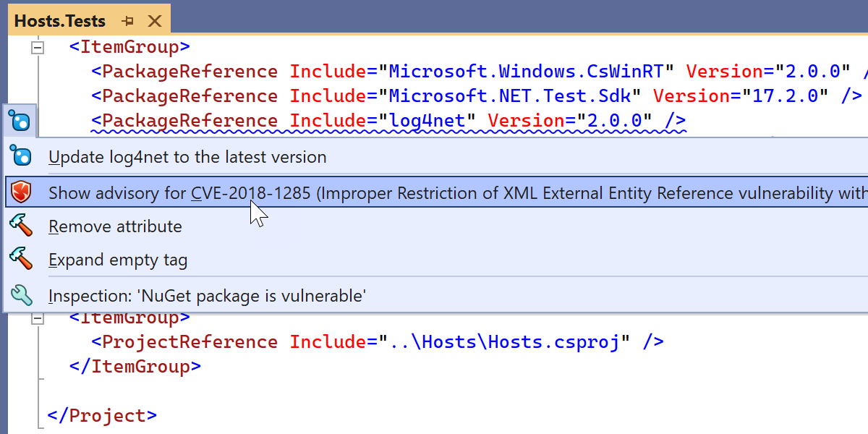Collapse the first ItemGroup block
Screen dimensions: 868x434
[x=37, y=48]
